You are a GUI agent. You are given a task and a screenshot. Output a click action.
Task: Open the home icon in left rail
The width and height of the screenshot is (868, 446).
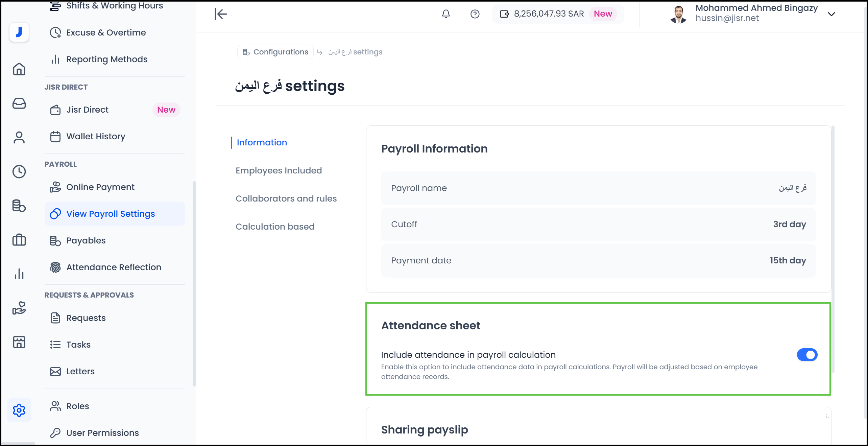pyautogui.click(x=19, y=69)
